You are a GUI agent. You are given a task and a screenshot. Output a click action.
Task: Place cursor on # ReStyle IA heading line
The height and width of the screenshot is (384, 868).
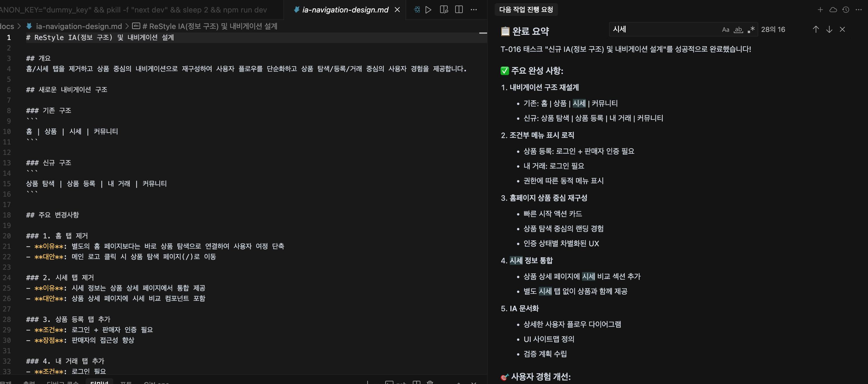(100, 37)
